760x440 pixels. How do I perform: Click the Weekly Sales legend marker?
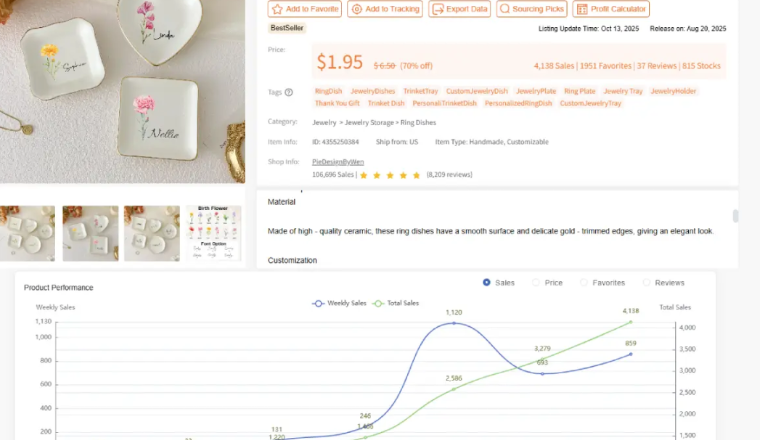click(318, 303)
